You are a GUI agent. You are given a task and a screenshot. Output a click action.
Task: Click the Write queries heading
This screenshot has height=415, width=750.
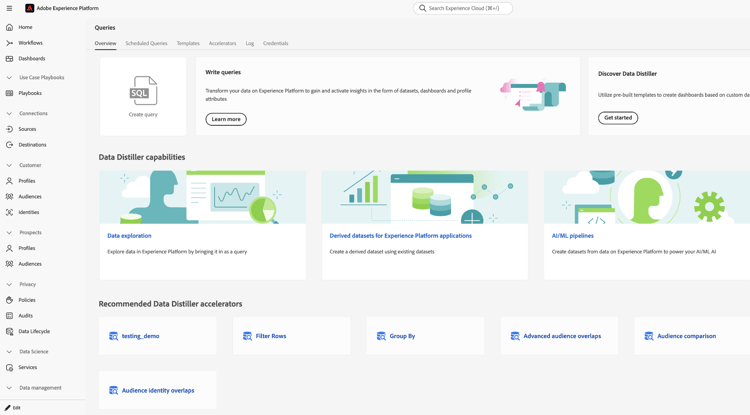tap(223, 72)
